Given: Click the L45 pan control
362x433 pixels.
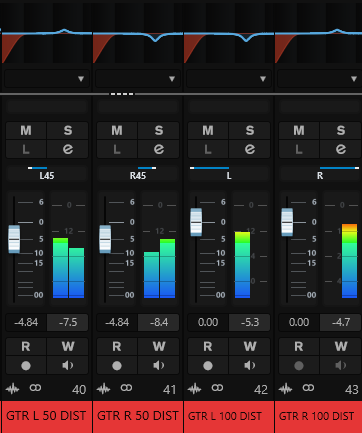Looking at the screenshot, I should [47, 173].
